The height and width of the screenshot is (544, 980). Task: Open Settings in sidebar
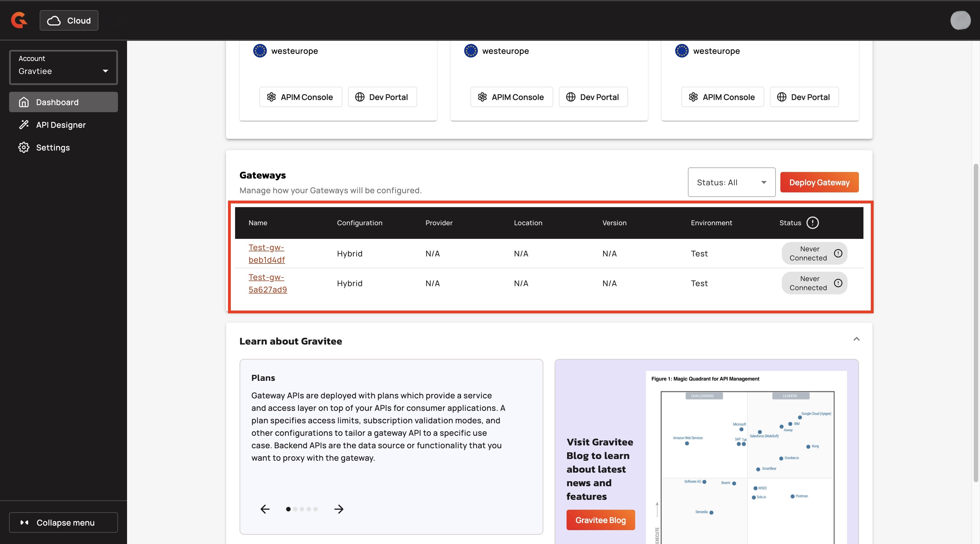click(x=53, y=148)
